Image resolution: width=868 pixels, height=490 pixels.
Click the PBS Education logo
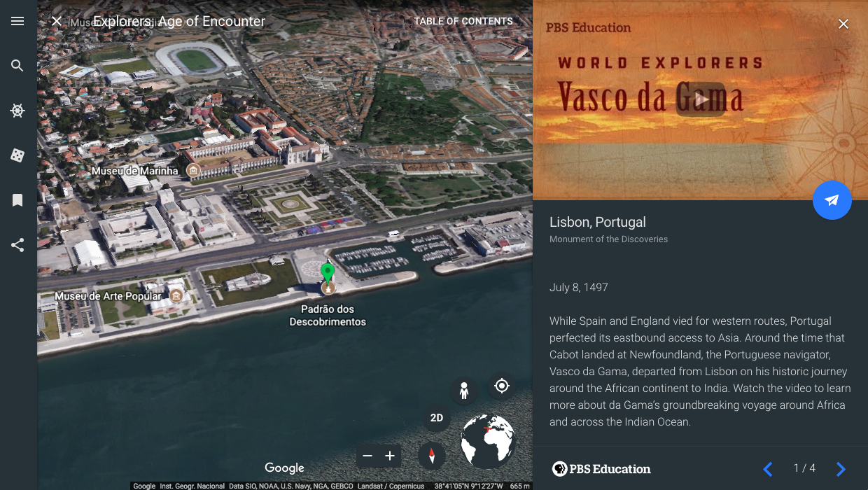coord(603,469)
